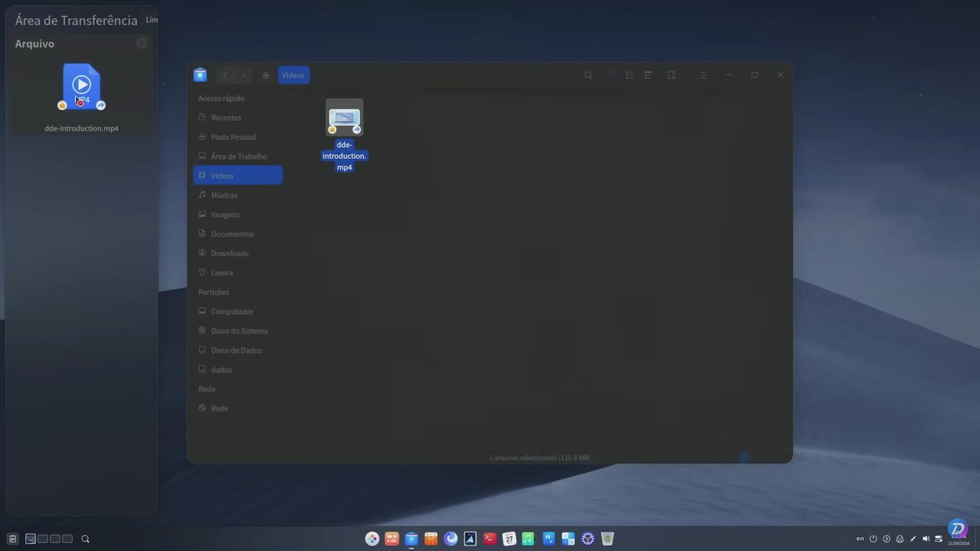Viewport: 980px width, 551px height.
Task: Switch to tree view in the file manager
Action: (649, 75)
